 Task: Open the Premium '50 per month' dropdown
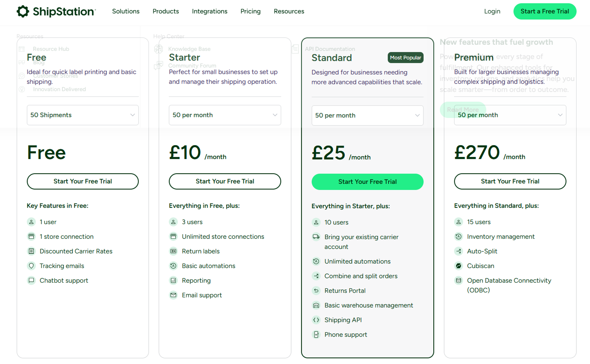pyautogui.click(x=510, y=115)
